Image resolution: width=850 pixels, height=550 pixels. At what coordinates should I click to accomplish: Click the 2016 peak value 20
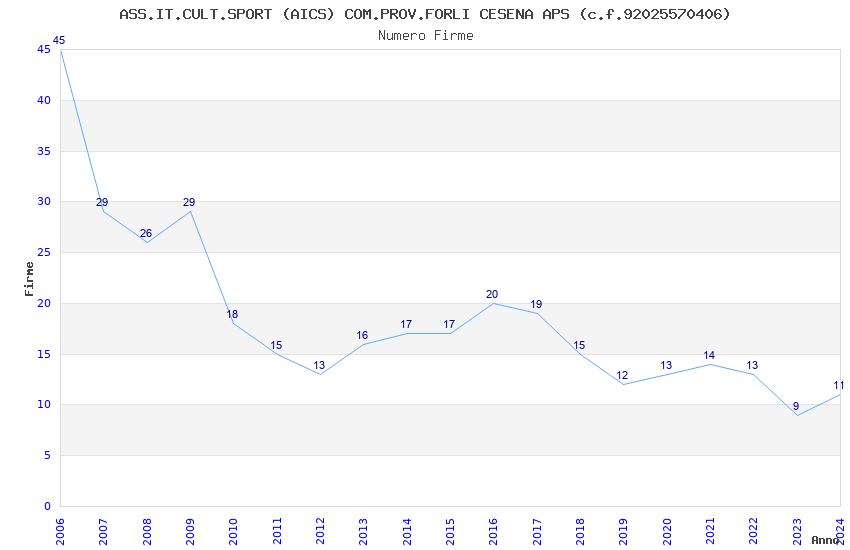(x=492, y=294)
